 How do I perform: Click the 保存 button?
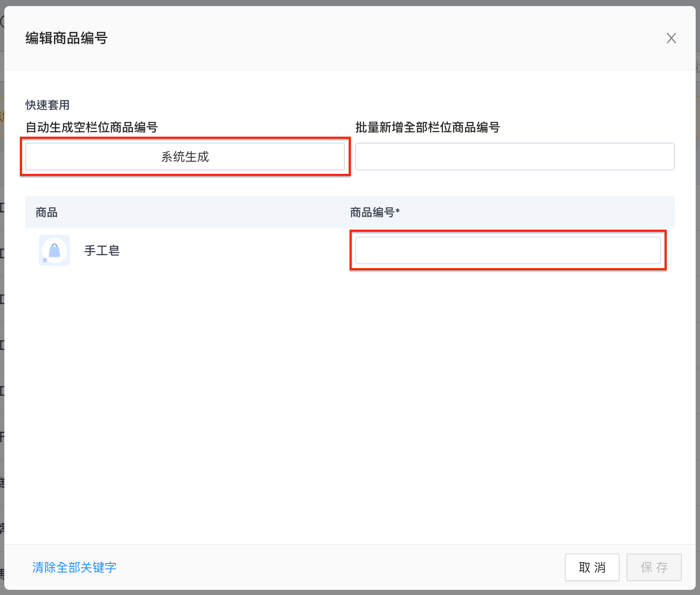coord(654,567)
